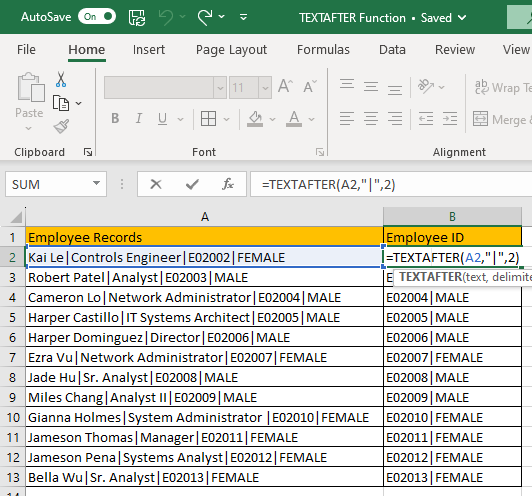
Task: Click the Bottom Align icon
Action: pos(395,89)
